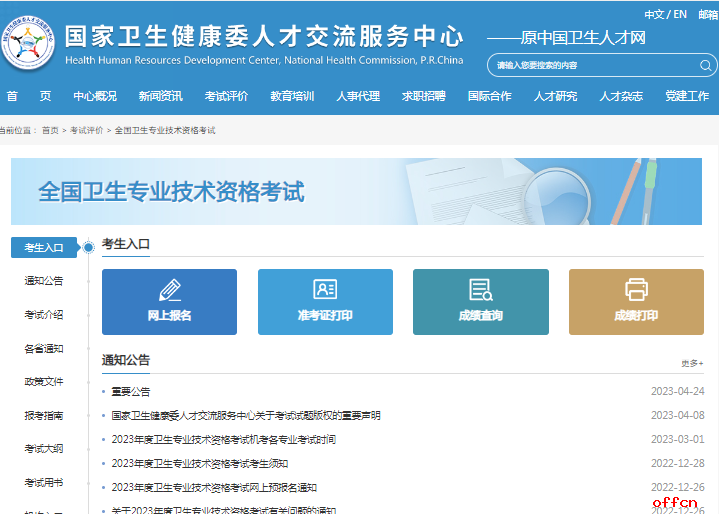Click the 通知公告 section heading

click(x=126, y=360)
